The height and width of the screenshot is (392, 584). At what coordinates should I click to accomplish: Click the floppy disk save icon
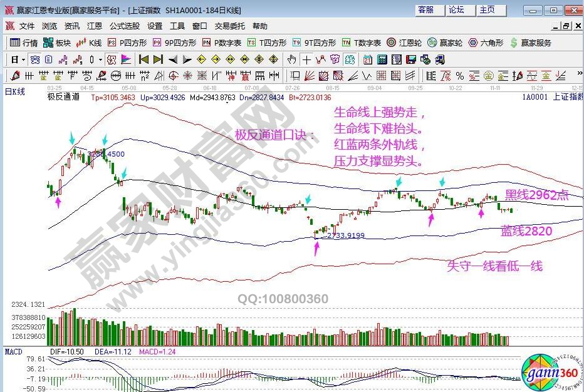point(411,59)
